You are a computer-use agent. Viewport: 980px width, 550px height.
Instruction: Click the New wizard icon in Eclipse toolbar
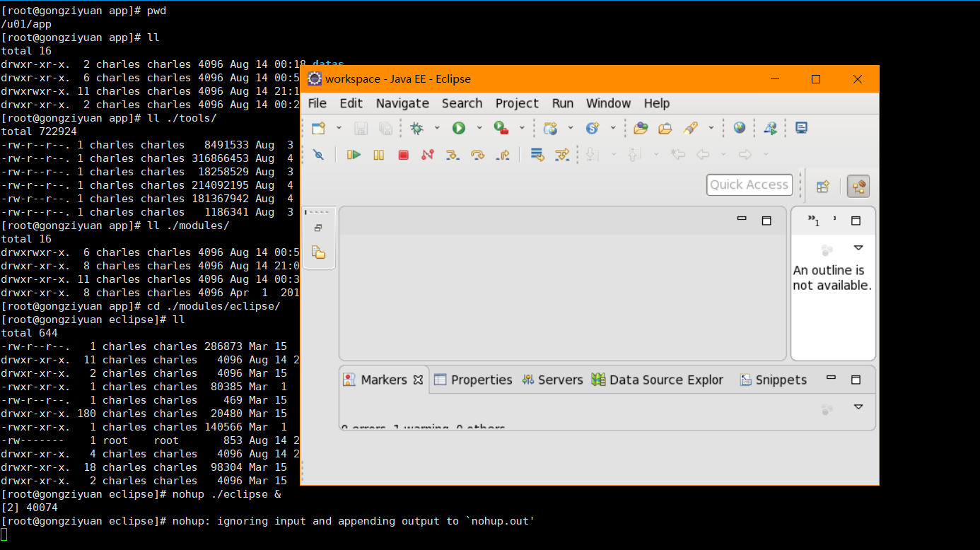(x=319, y=128)
